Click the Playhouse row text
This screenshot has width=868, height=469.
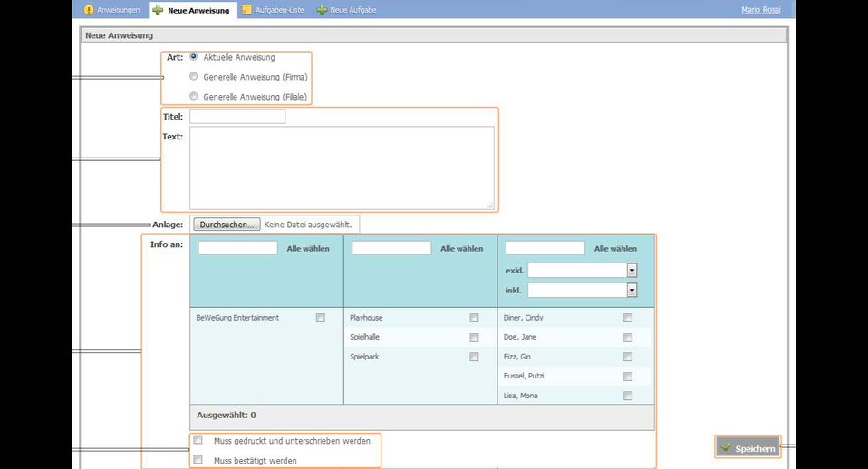pos(366,318)
